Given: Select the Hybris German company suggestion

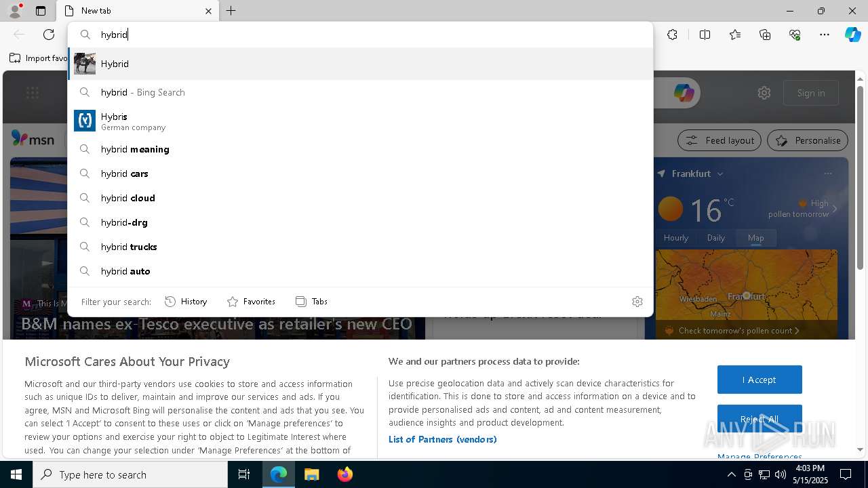Looking at the screenshot, I should tap(360, 121).
